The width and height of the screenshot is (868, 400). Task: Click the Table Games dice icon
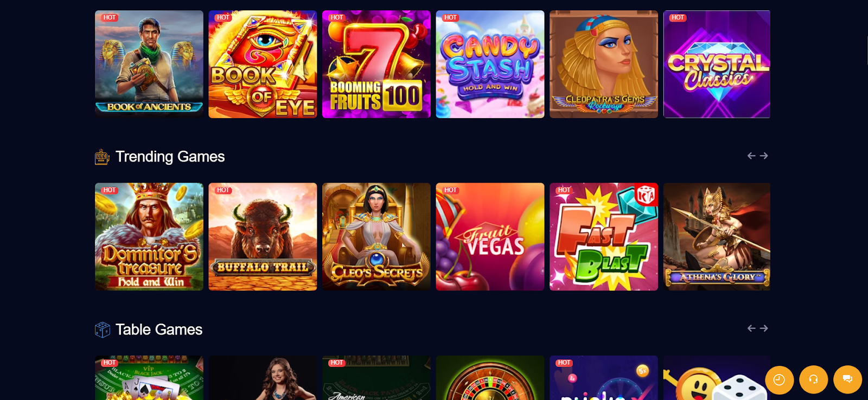point(102,330)
